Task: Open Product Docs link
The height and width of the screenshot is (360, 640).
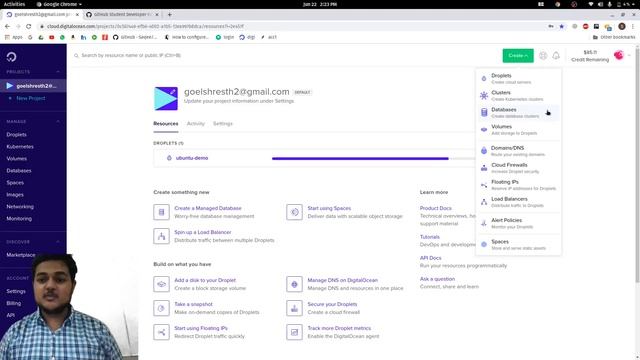Action: 436,208
